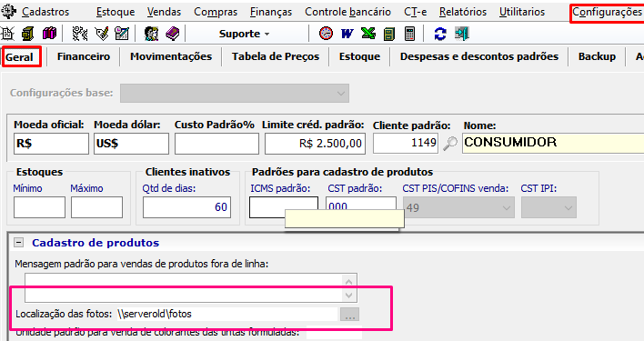Open the CST IPI dropdown
Viewport: 644px width, 341px height.
[x=548, y=207]
